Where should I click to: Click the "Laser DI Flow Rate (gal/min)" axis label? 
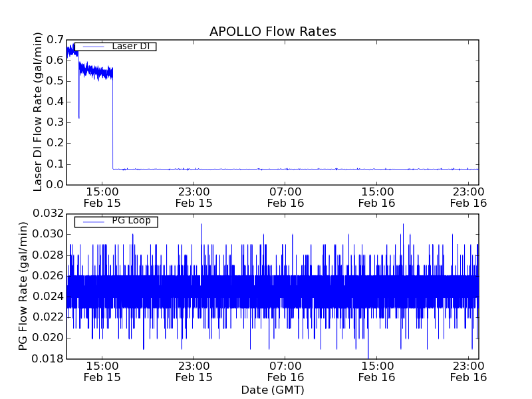click(x=38, y=112)
